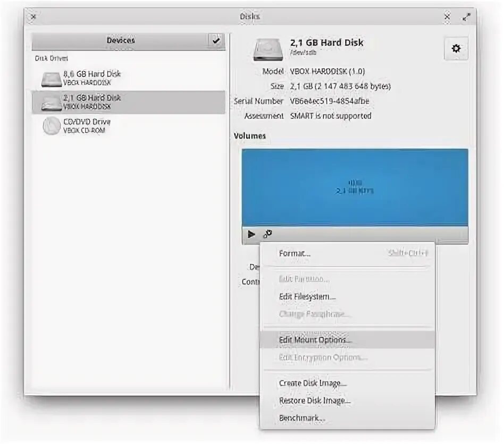Click the maximize arrows icon in title bar
The width and height of the screenshot is (504, 444).
[x=466, y=16]
